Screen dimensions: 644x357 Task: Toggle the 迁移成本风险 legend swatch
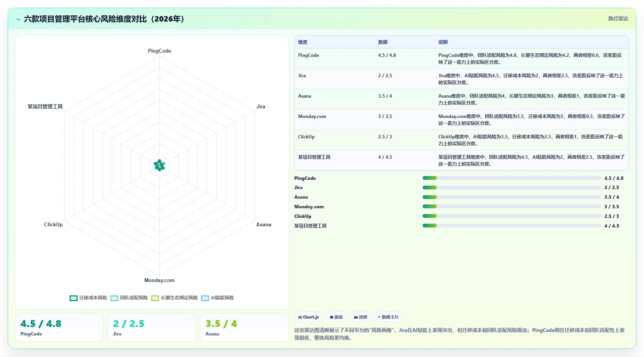point(73,298)
